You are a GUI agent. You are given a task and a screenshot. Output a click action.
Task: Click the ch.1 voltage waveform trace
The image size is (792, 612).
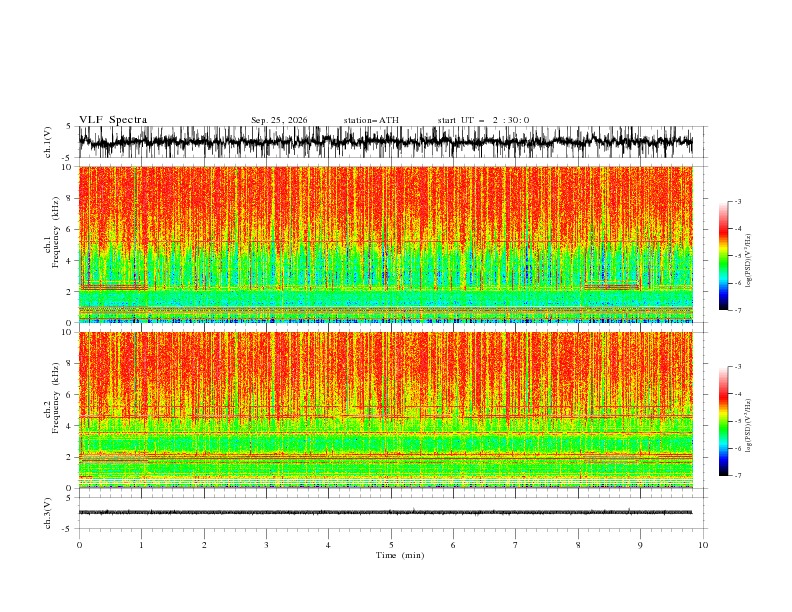pyautogui.click(x=385, y=142)
